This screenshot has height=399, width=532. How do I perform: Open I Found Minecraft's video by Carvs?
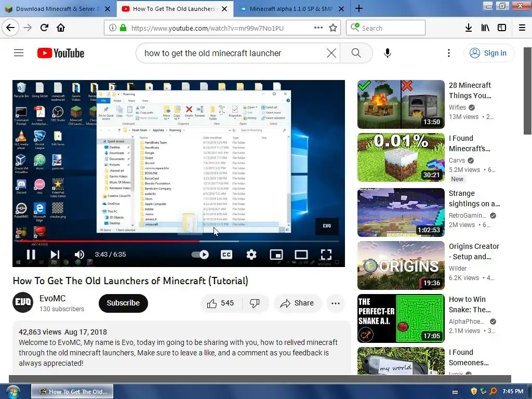click(x=401, y=157)
